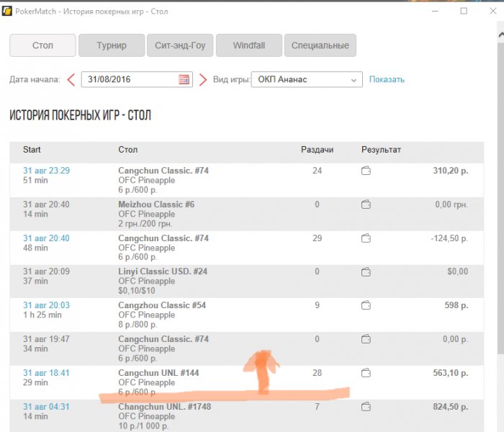Click wallet icon in Cangchun UNL #144 row
Image resolution: width=504 pixels, height=432 pixels.
(366, 373)
